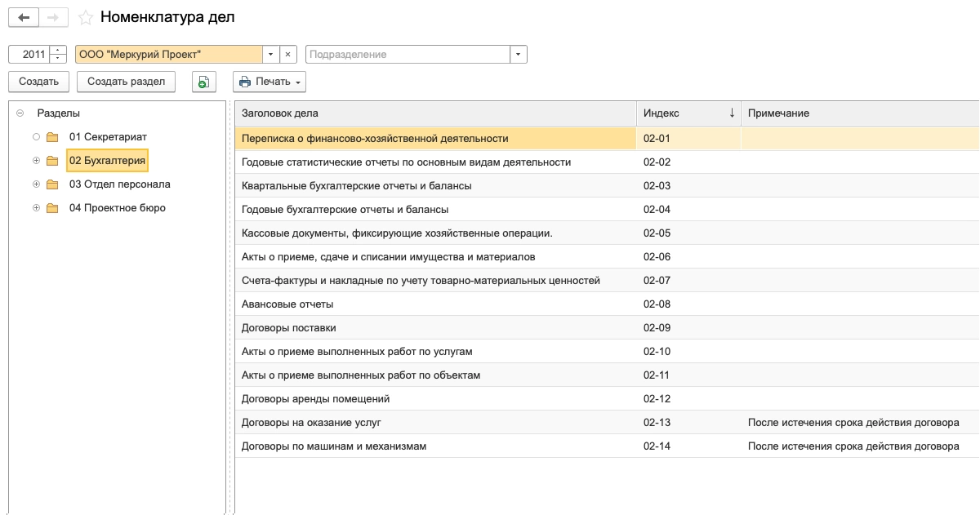
Task: Star this page as favorite
Action: (85, 17)
